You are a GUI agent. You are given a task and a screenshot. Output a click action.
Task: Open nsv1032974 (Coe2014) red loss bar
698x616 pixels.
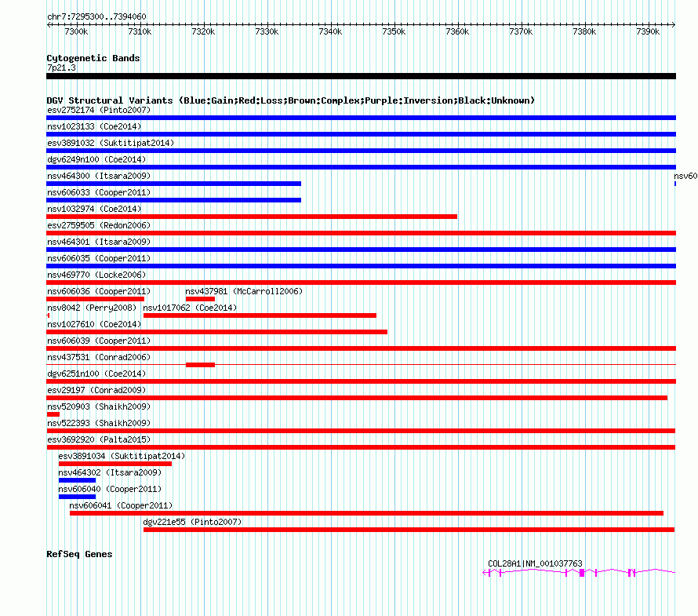point(252,217)
